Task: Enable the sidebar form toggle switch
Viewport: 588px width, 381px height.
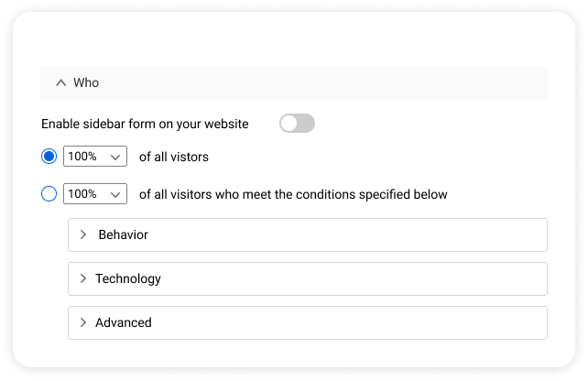Action: point(297,124)
